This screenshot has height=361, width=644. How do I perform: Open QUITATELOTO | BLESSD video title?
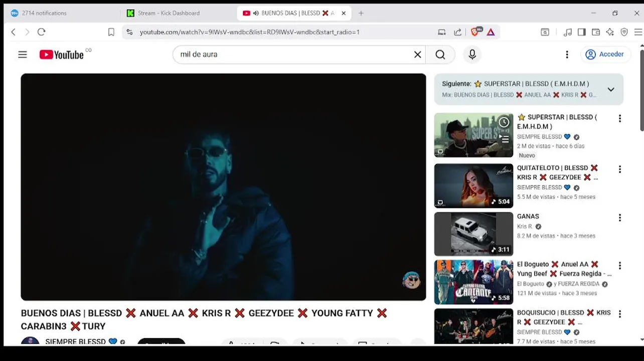(x=558, y=172)
